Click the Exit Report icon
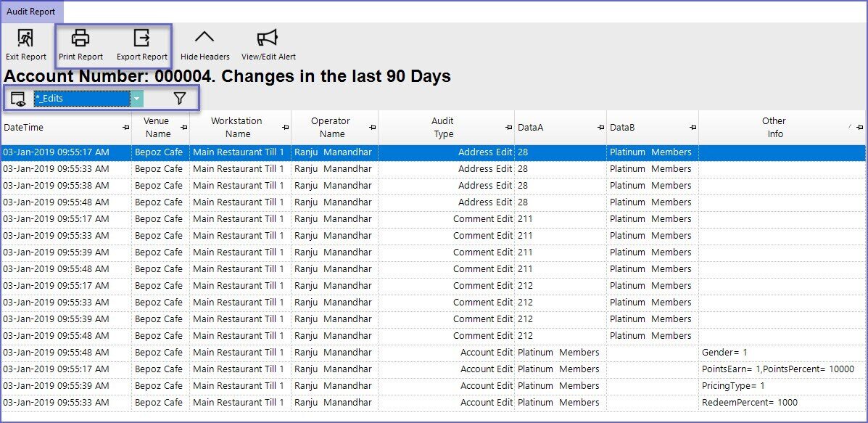This screenshot has width=868, height=423. [25, 38]
